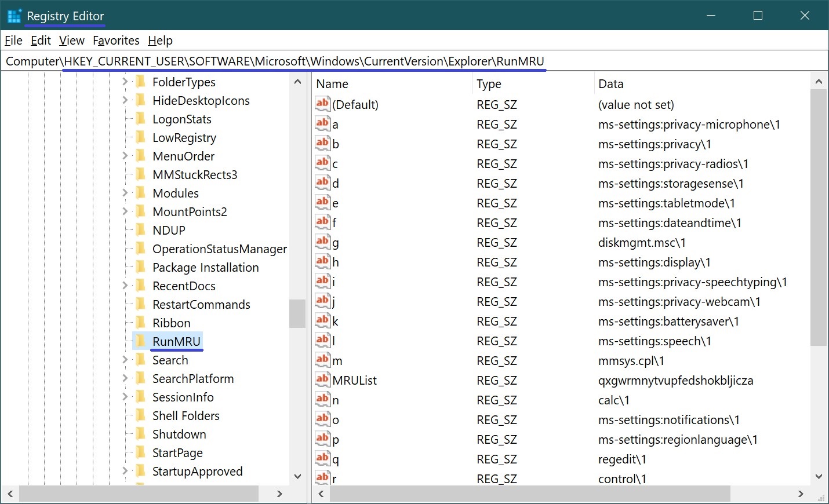Click the folder icon of Shell Folders key

point(140,415)
